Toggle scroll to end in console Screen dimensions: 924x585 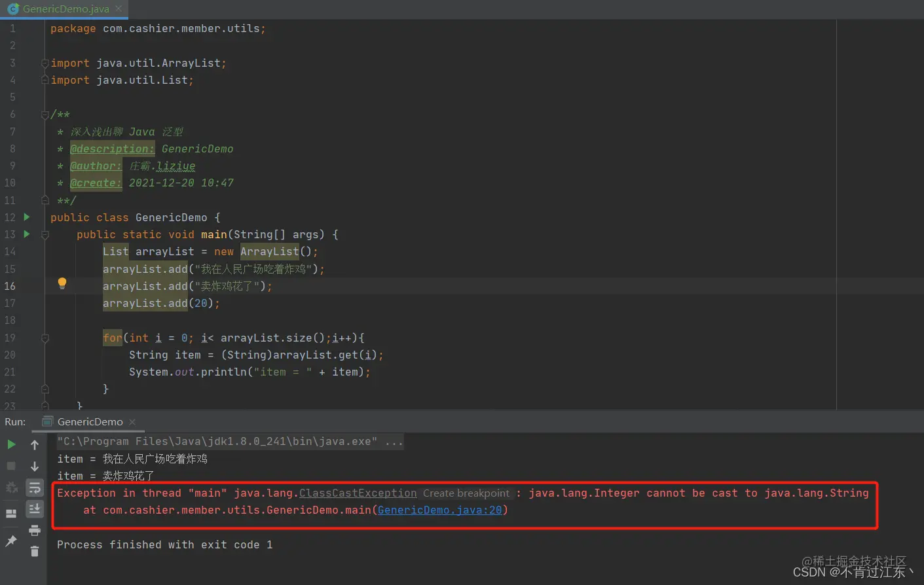coord(35,508)
